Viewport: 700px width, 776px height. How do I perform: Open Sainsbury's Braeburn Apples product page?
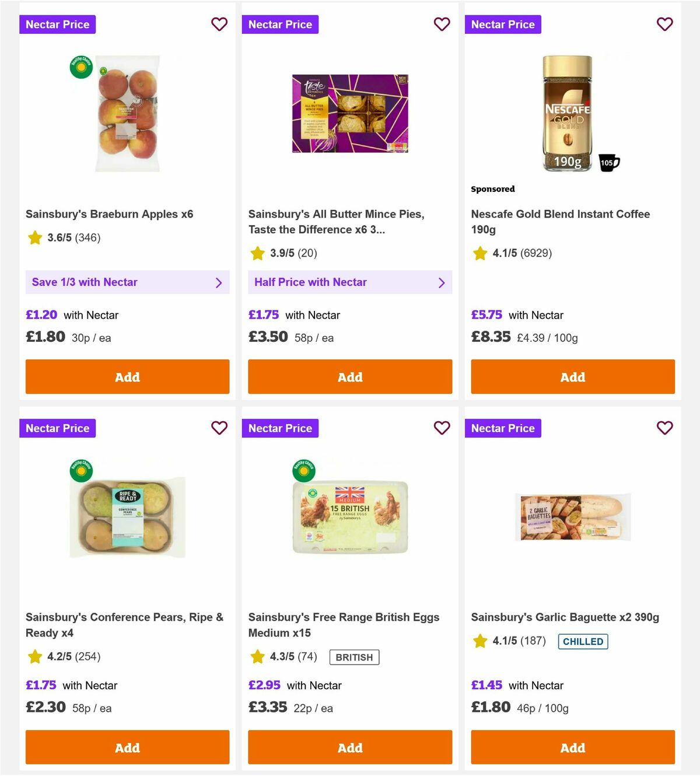pyautogui.click(x=110, y=214)
